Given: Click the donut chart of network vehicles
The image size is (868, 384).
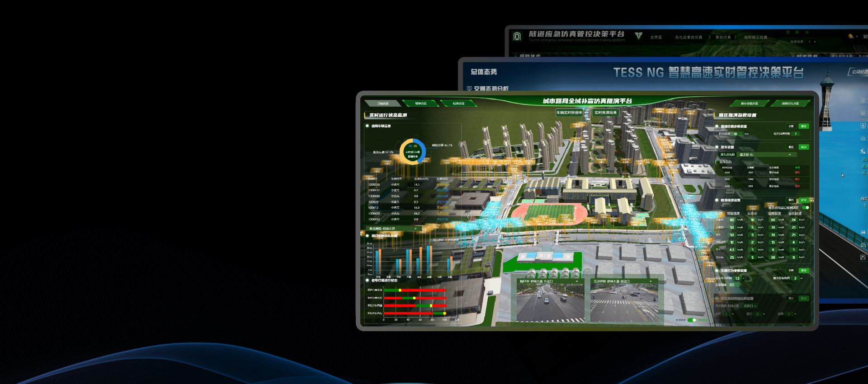Looking at the screenshot, I should pos(412,152).
